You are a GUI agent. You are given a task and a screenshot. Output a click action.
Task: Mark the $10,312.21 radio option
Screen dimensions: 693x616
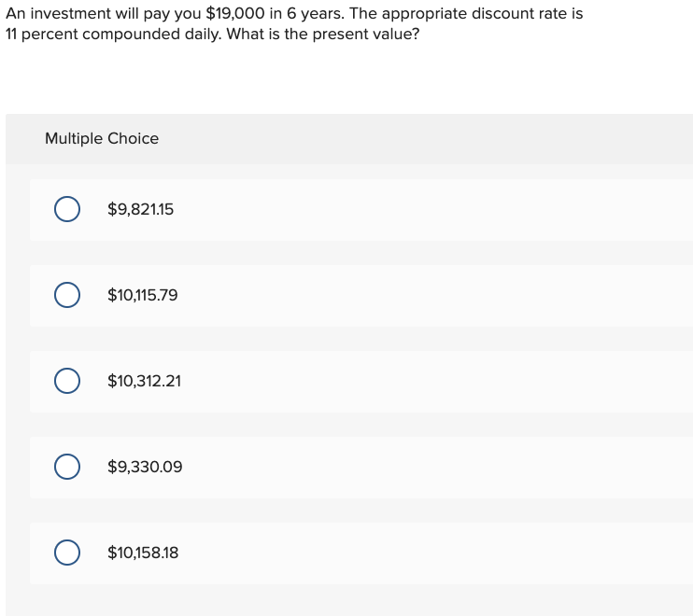[x=66, y=381]
